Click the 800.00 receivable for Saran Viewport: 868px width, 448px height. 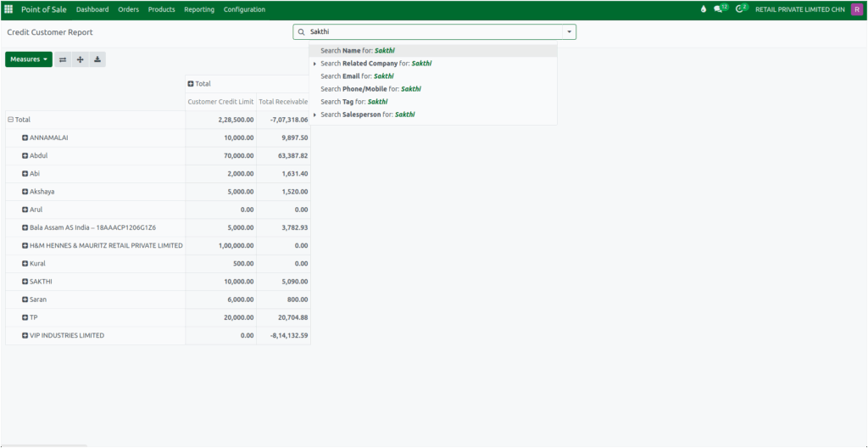pos(283,300)
